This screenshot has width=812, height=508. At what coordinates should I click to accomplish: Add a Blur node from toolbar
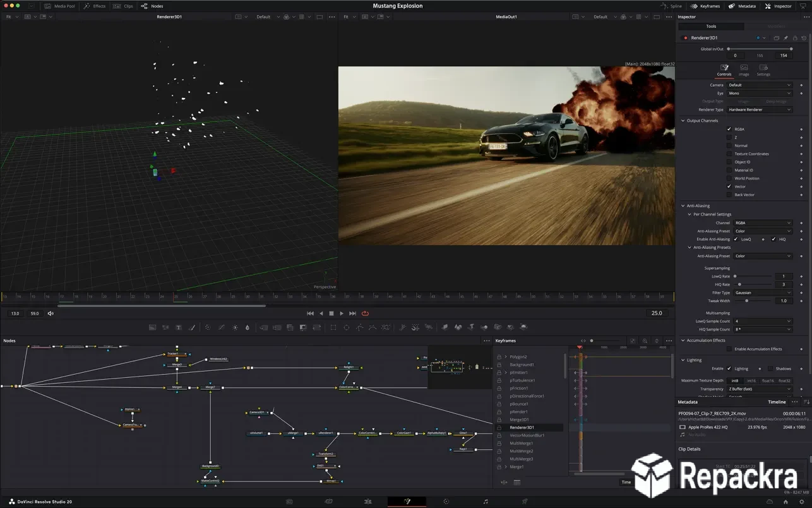[x=247, y=327]
